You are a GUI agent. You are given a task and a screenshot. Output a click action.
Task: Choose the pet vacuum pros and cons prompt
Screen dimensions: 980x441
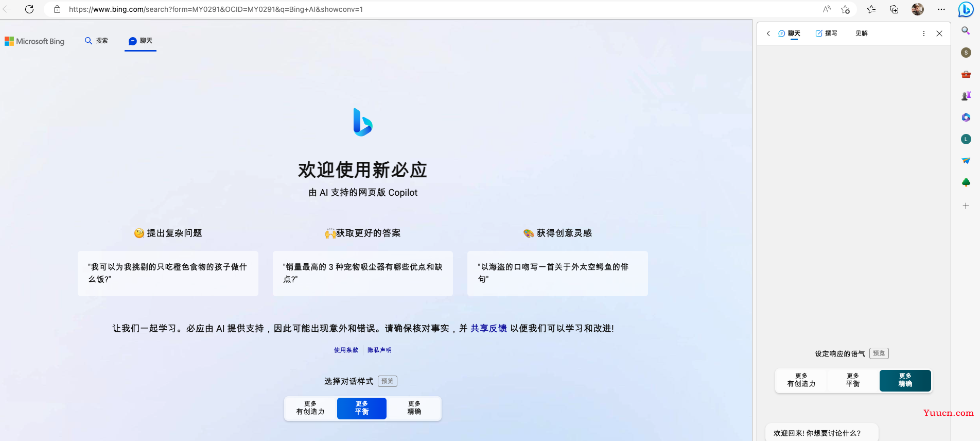click(363, 274)
